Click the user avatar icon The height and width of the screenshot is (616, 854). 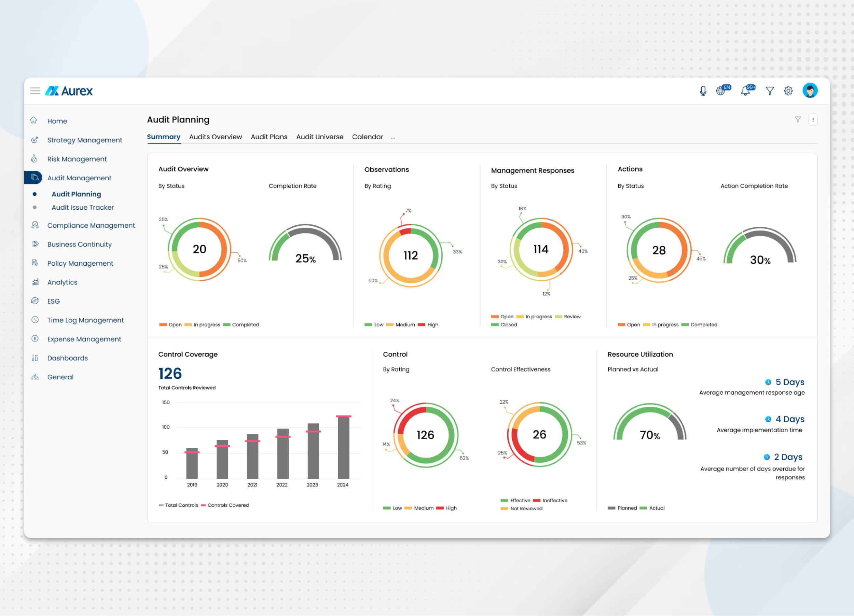pos(810,91)
